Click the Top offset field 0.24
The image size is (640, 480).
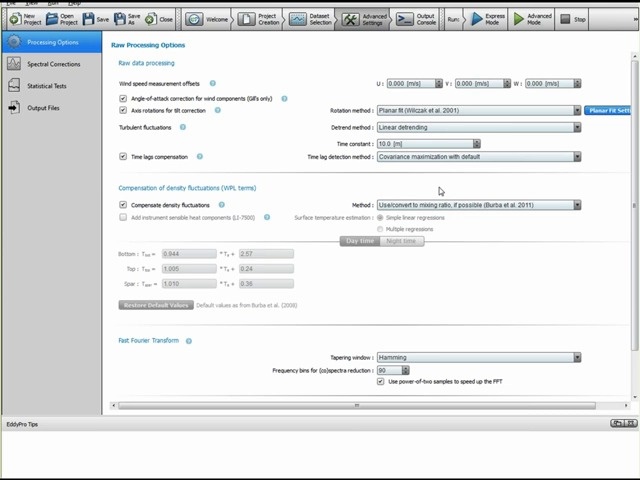coord(266,269)
